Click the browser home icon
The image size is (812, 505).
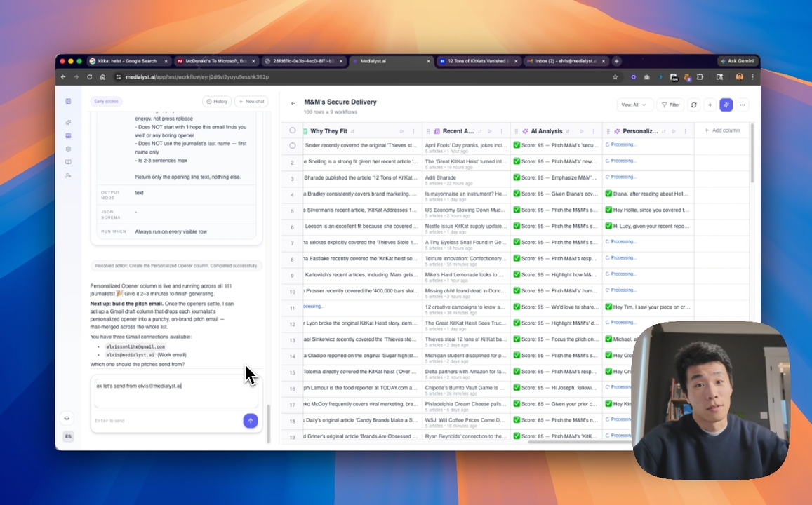click(103, 77)
